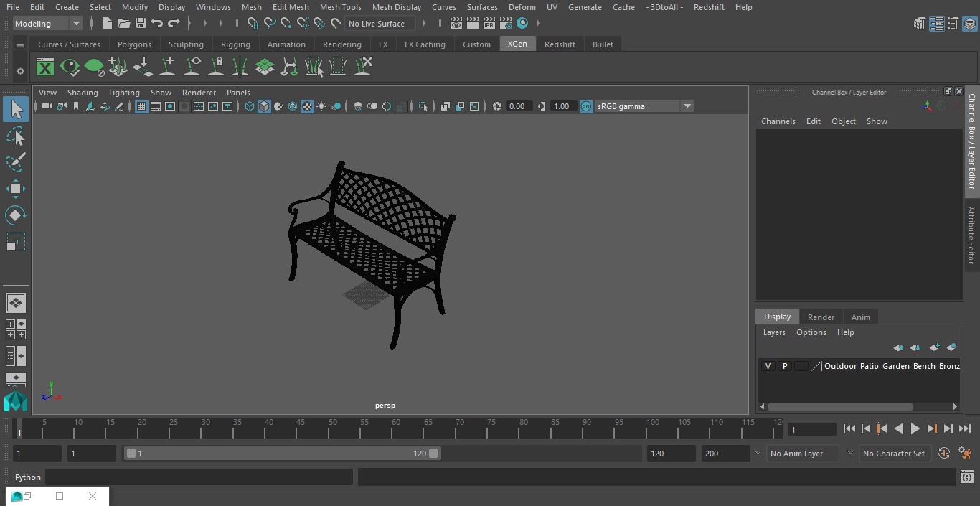Viewport: 980px width, 506px height.
Task: Choose the Paint Selection tool
Action: point(16,162)
